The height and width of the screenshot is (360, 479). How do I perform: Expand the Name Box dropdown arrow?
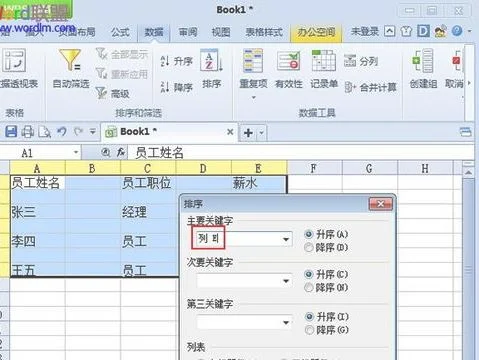[x=76, y=153]
